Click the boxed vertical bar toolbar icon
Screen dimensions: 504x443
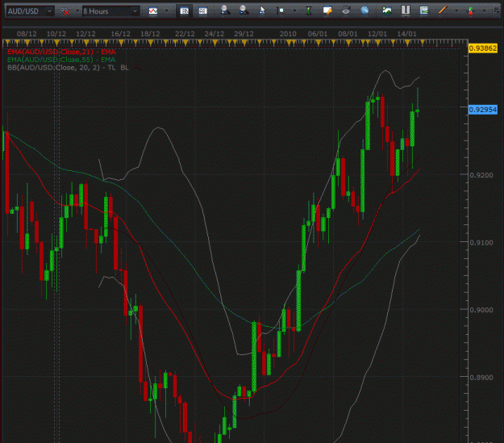pos(406,10)
